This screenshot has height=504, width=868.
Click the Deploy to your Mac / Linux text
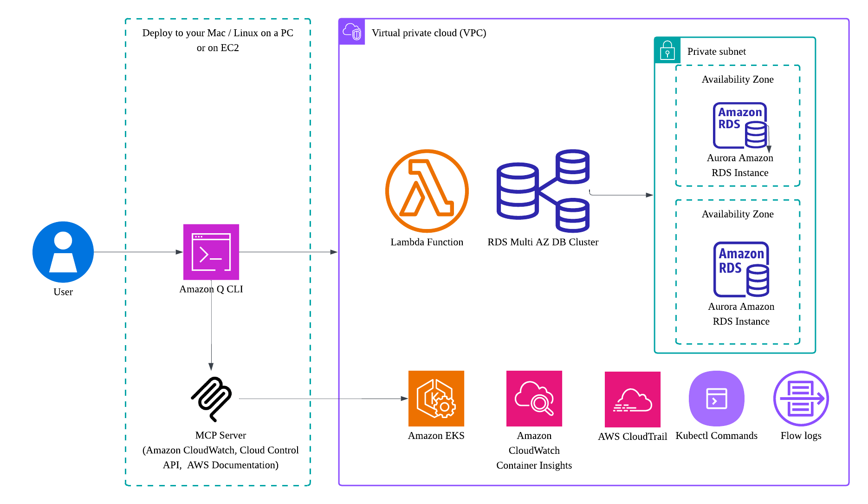click(x=218, y=33)
